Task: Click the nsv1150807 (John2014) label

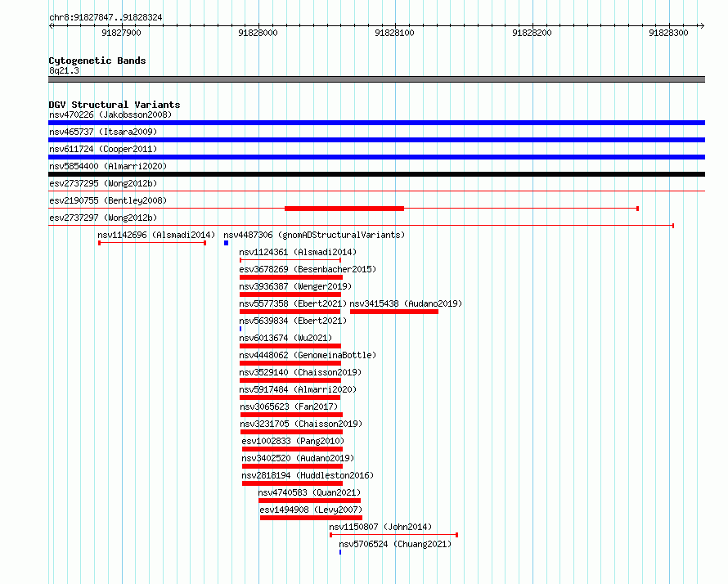Action: pyautogui.click(x=380, y=527)
